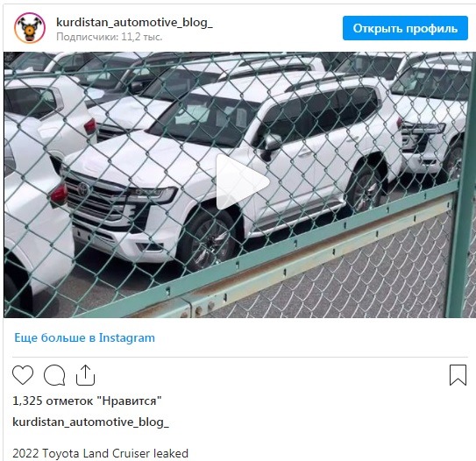Open comments via the speech bubble icon
Image resolution: width=476 pixels, height=461 pixels.
(54, 375)
